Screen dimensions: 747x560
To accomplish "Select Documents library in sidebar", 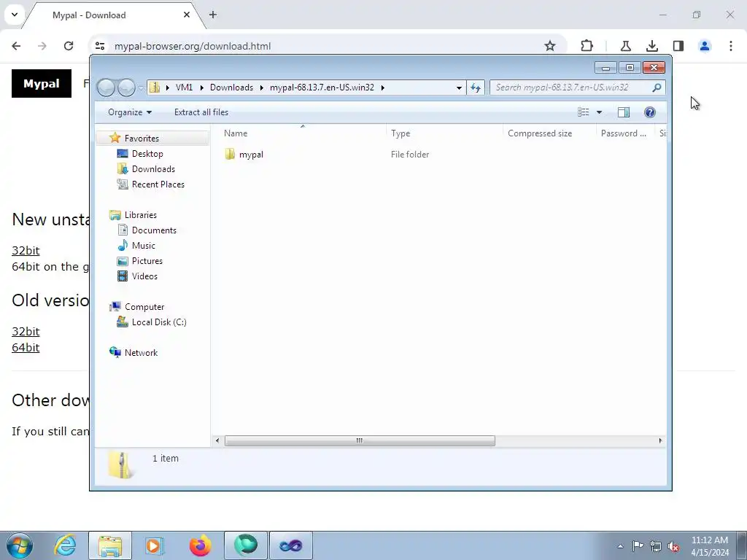I will 154,230.
